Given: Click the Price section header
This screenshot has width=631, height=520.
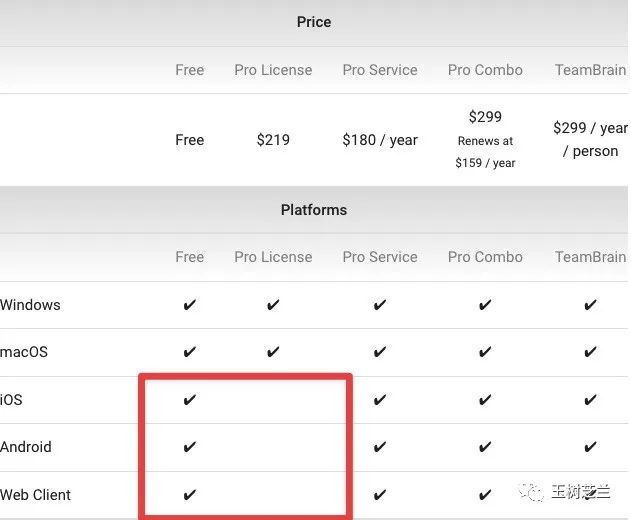Looking at the screenshot, I should (x=314, y=22).
